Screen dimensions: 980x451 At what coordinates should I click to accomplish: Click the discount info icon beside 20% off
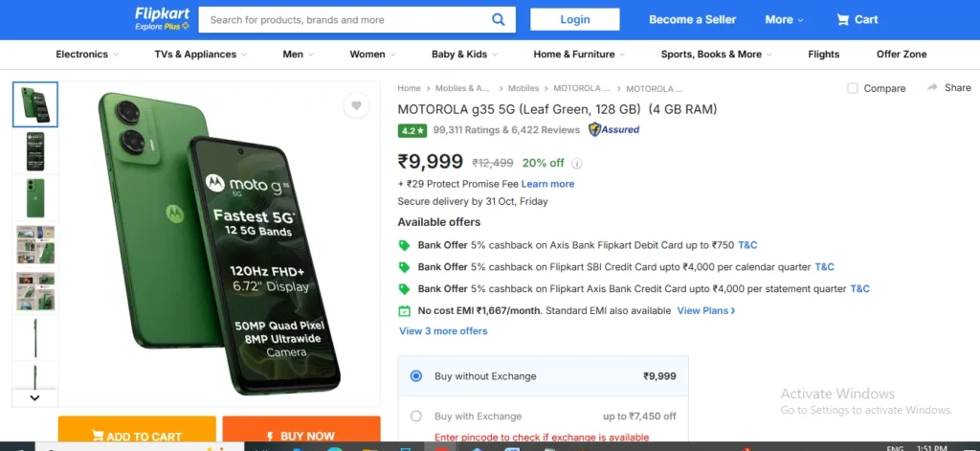[x=577, y=163]
